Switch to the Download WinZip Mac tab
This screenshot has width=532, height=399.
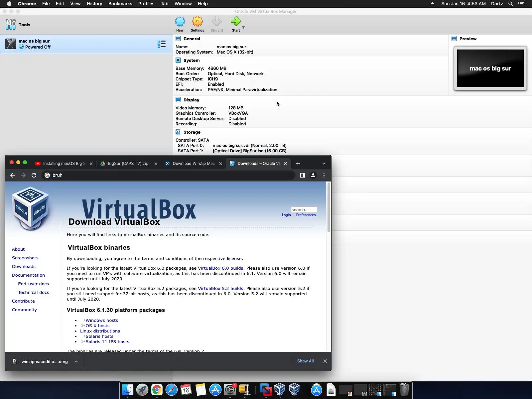tap(193, 164)
